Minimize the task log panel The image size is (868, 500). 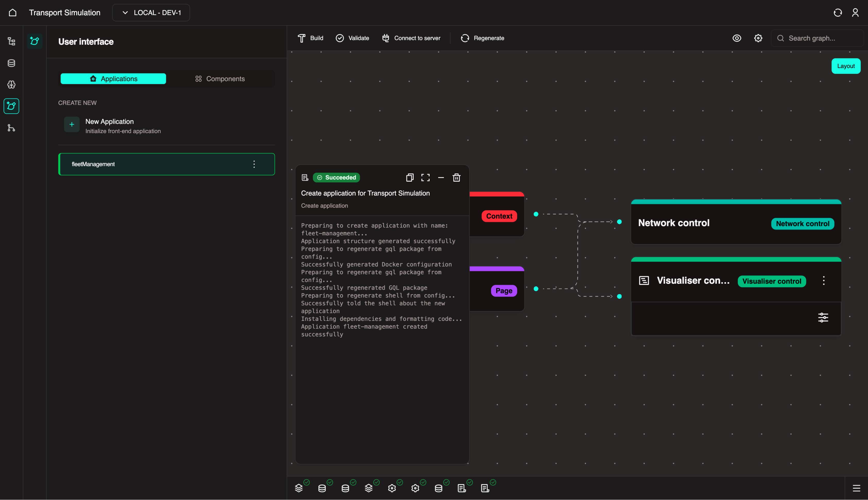pos(441,178)
